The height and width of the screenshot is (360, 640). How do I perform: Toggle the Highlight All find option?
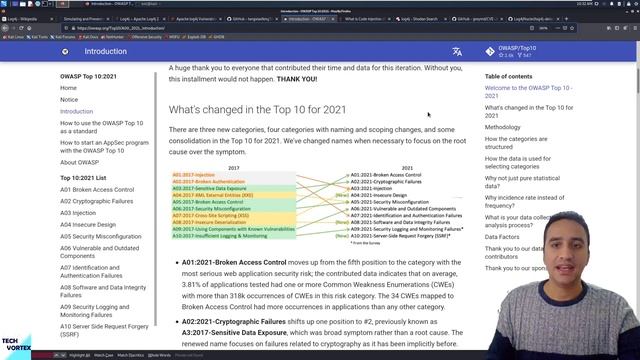(80, 356)
